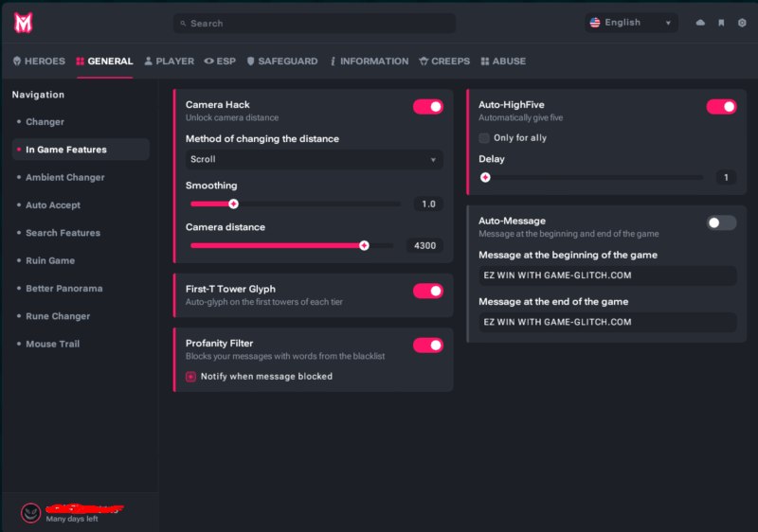The height and width of the screenshot is (532, 758).
Task: Uncheck Notify when message blocked
Action: (191, 377)
